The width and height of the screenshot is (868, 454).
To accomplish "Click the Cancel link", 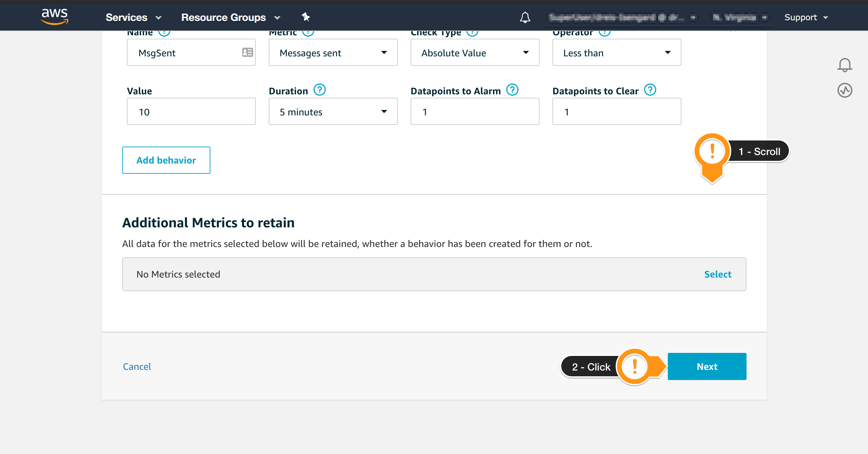I will point(137,366).
